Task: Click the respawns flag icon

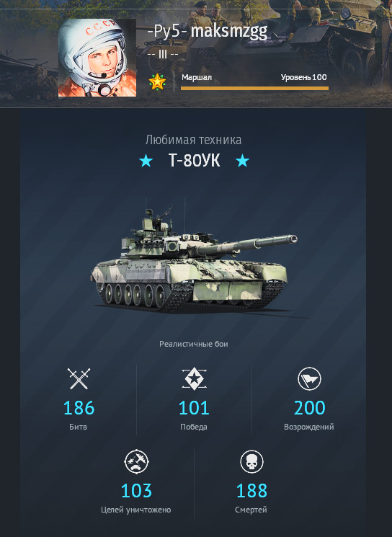Action: (309, 378)
